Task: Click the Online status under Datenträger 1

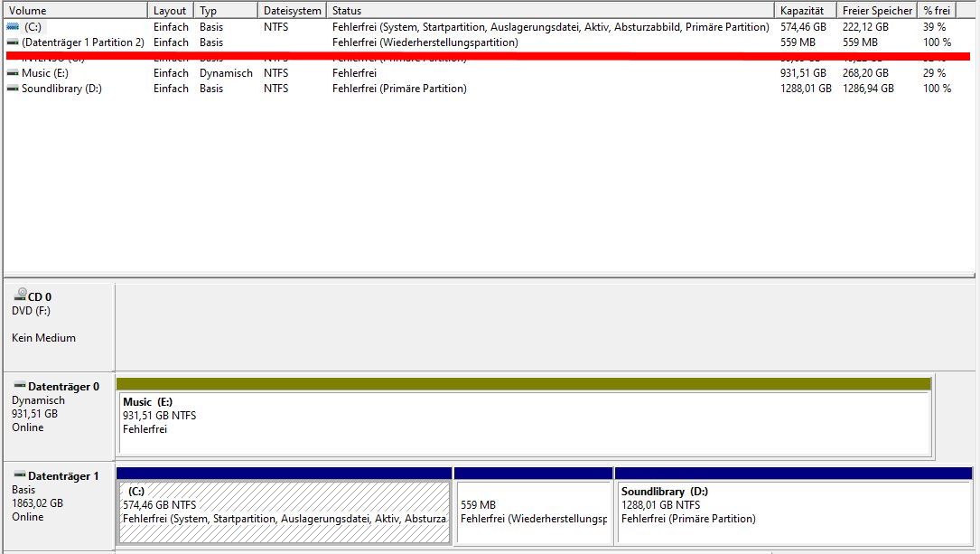Action: (27, 517)
